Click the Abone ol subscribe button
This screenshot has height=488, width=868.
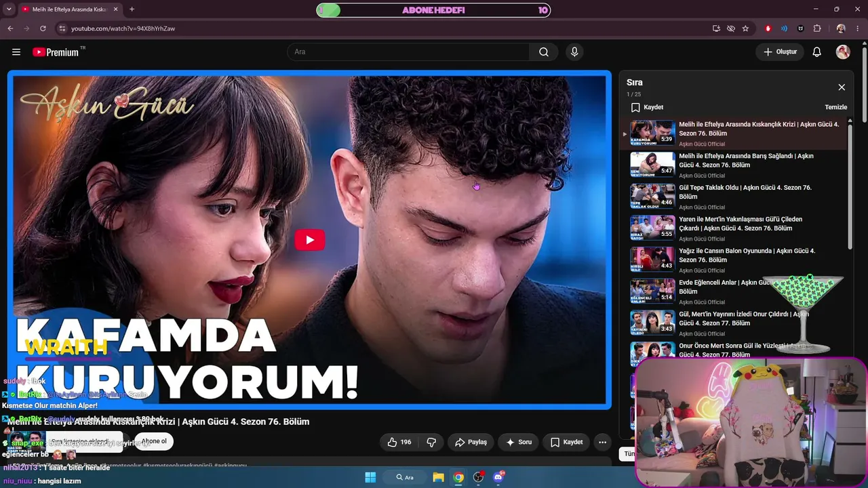pos(154,441)
